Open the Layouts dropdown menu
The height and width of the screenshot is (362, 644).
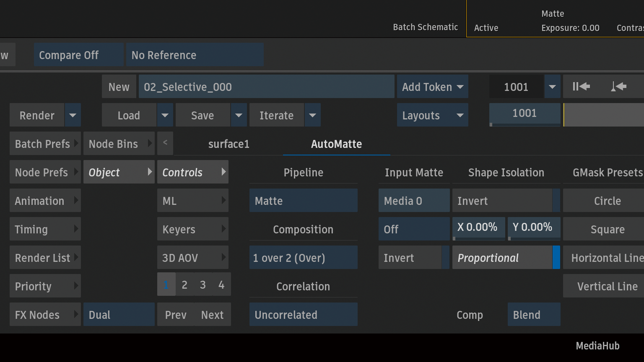click(432, 115)
